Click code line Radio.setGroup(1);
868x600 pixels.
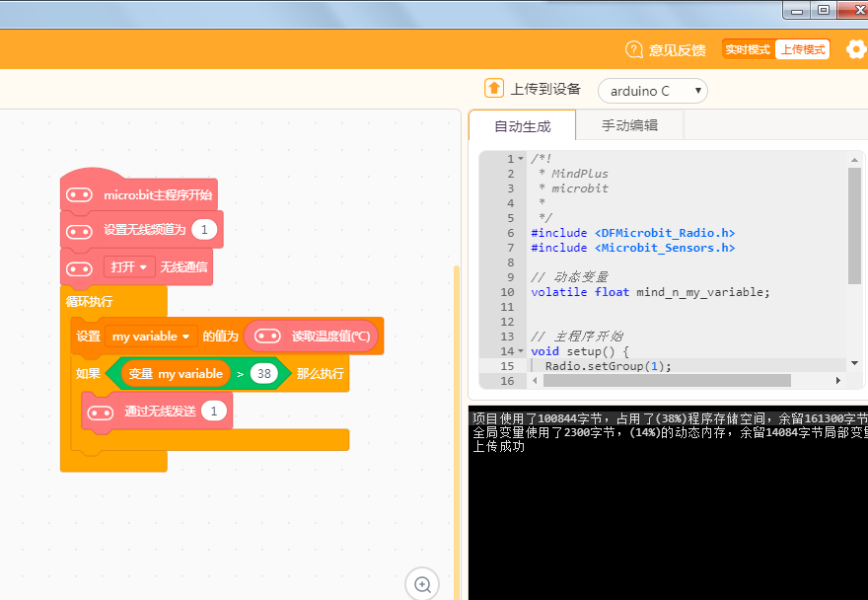(608, 366)
